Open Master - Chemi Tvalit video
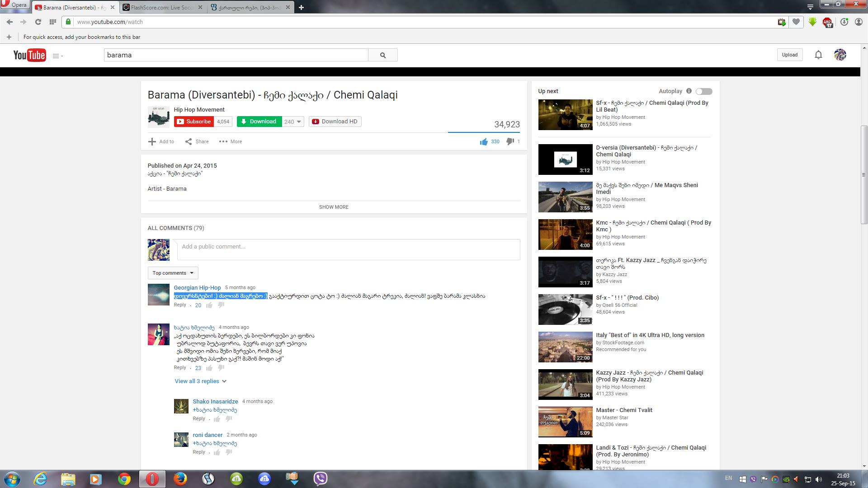The height and width of the screenshot is (488, 868). (x=565, y=422)
